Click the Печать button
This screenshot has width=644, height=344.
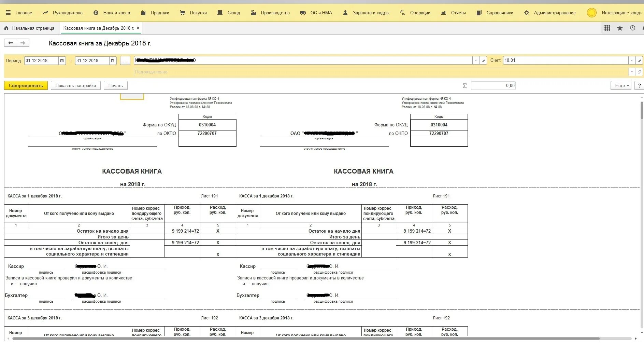116,85
